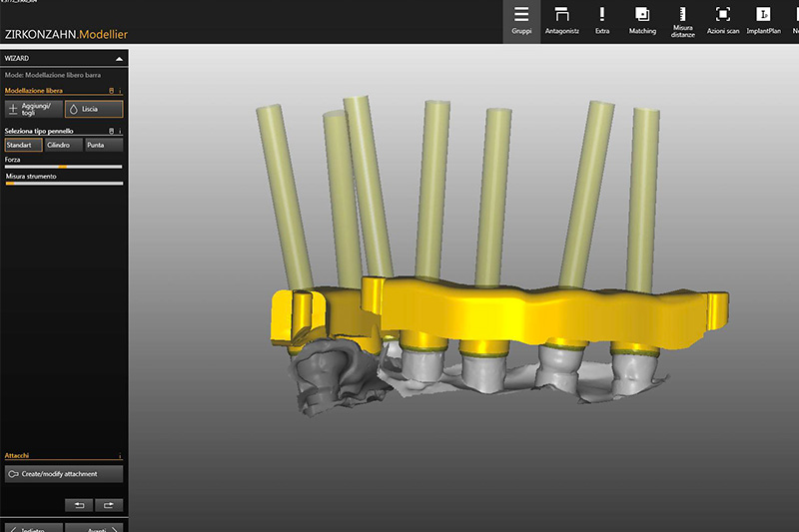The image size is (799, 532).
Task: Launch the ImplantPlan toolbar icon
Action: [x=763, y=21]
